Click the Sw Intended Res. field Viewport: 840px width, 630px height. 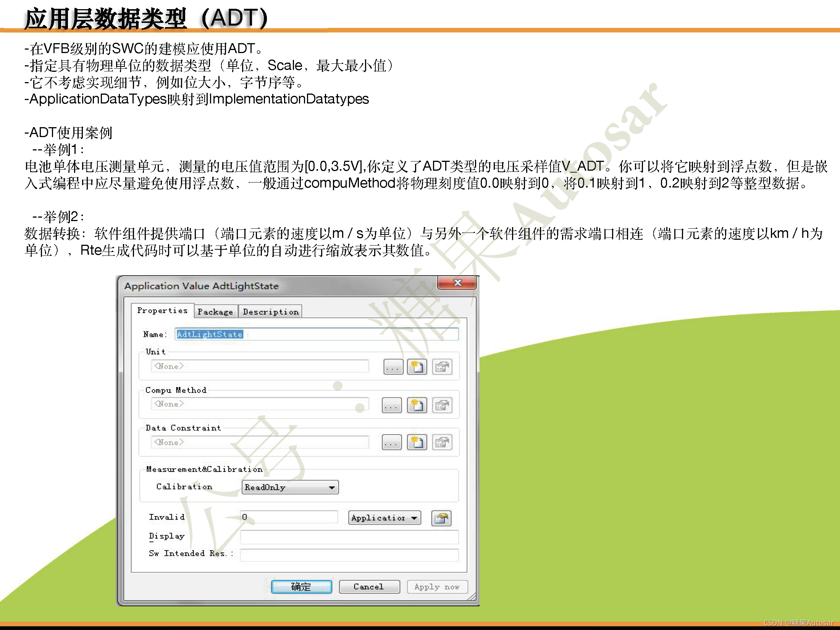coord(349,554)
